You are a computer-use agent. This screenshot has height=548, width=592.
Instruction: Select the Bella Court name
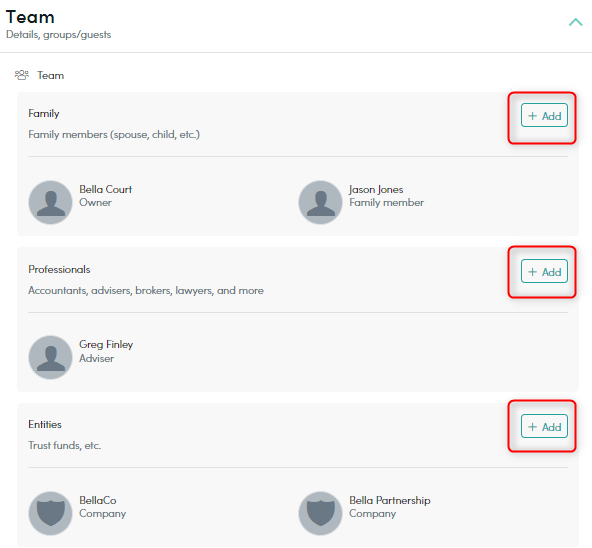pyautogui.click(x=105, y=189)
